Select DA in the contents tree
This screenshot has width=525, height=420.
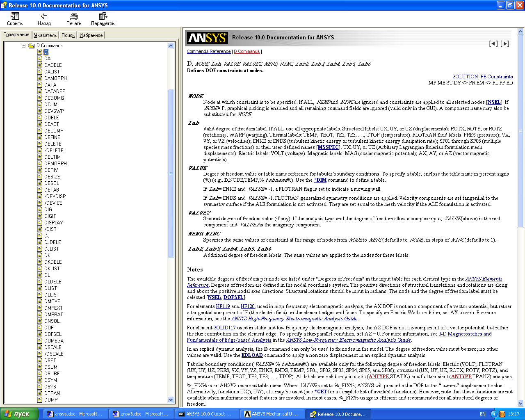(48, 59)
